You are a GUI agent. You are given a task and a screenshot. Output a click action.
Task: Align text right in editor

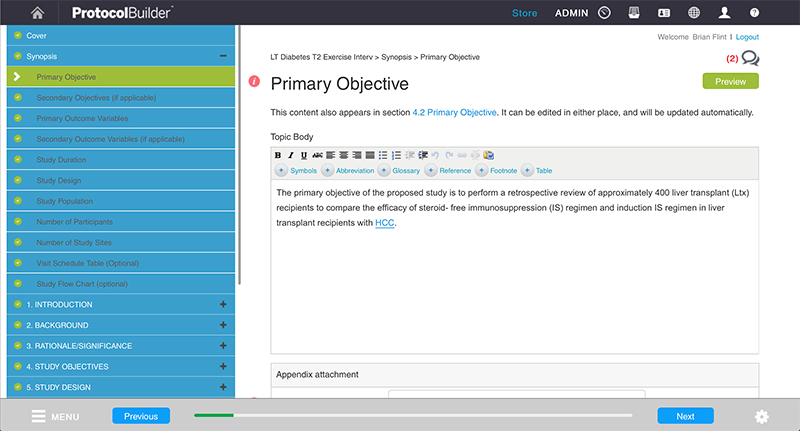(x=357, y=155)
